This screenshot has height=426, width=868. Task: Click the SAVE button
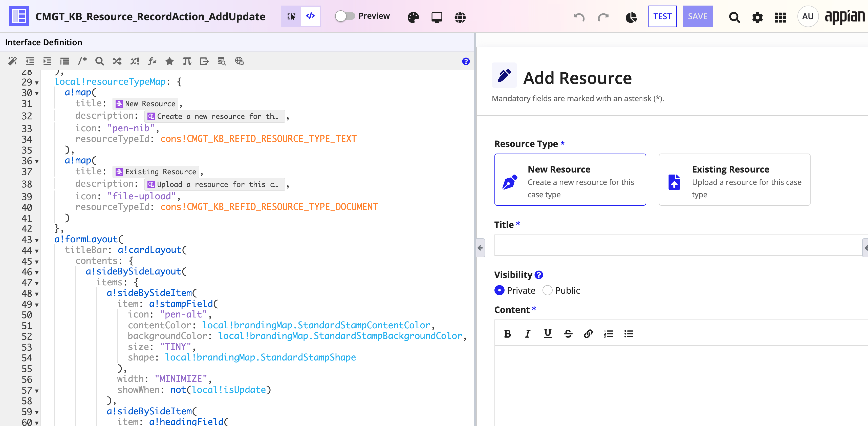698,16
